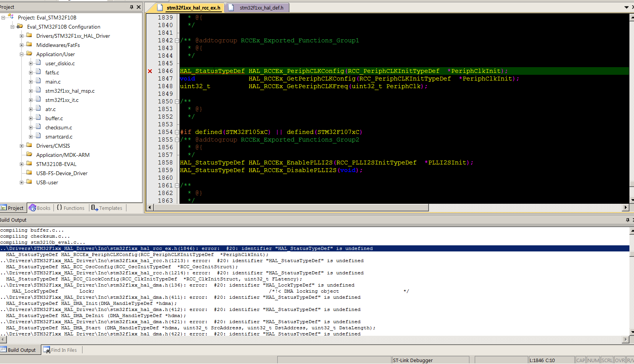Viewport: 634px width, 364px height.
Task: Select highlighted rcc_ex.h(1846) error line
Action: 315,248
